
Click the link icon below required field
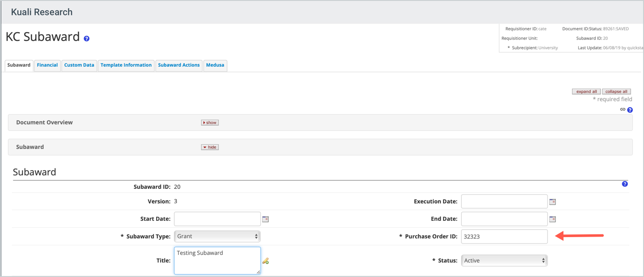(x=623, y=110)
